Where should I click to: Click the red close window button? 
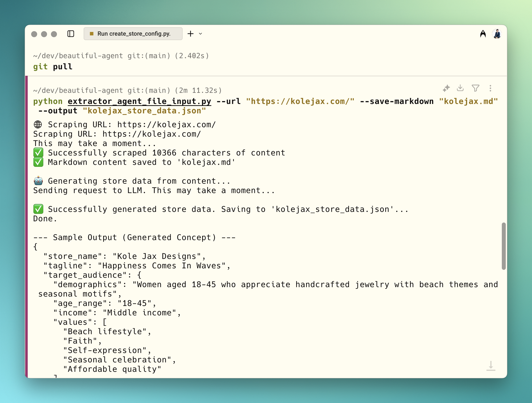(34, 34)
